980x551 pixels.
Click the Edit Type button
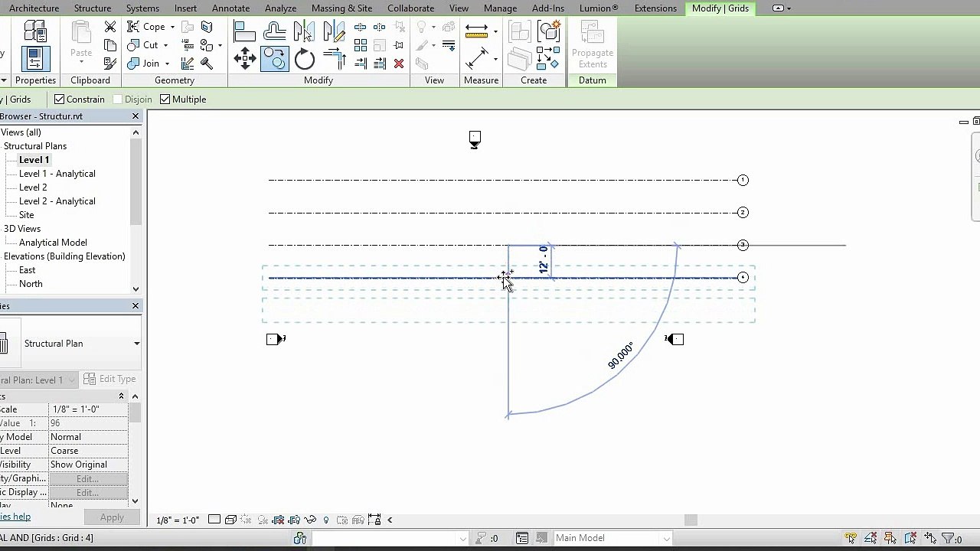pos(109,379)
